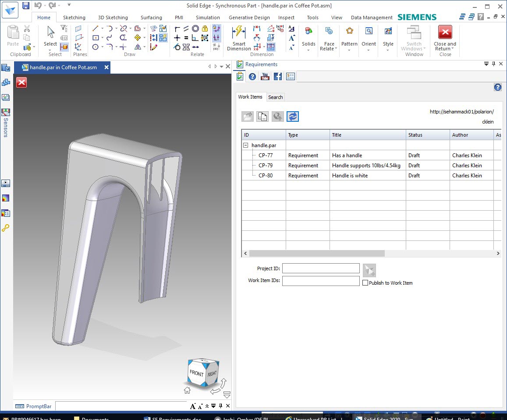
Task: Click the sehammack01 polarion link
Action: pyautogui.click(x=461, y=112)
